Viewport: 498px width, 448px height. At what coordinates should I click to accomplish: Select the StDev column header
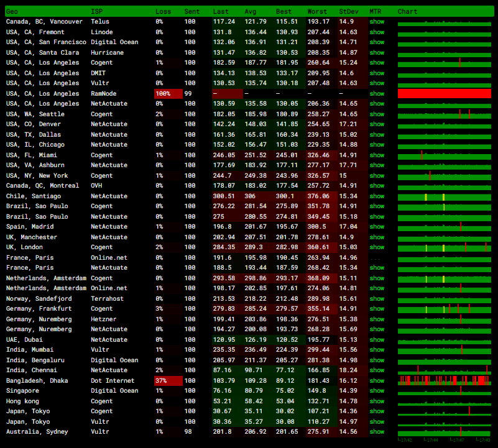[349, 11]
